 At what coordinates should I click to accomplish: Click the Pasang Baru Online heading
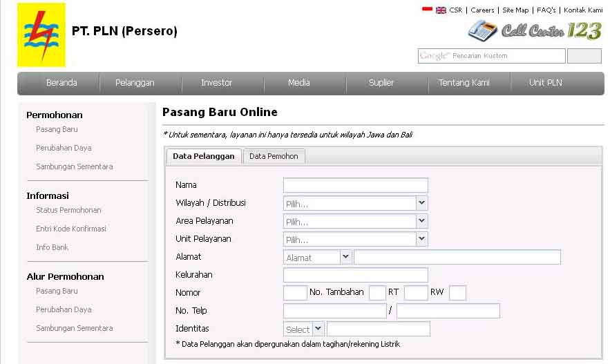220,113
